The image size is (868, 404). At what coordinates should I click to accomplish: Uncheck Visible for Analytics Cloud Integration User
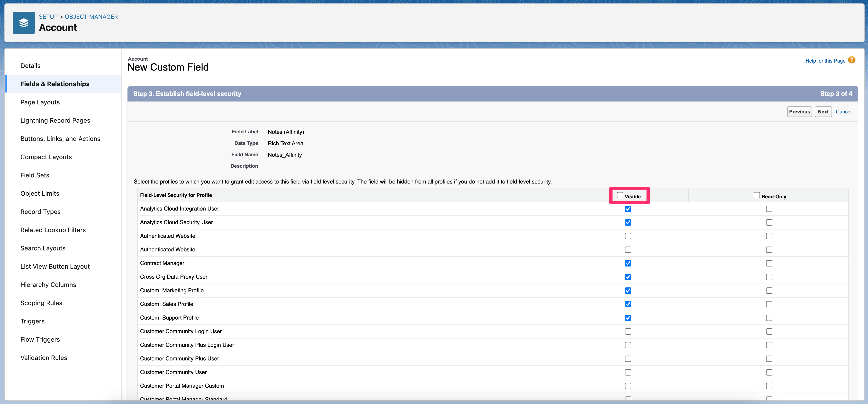tap(628, 209)
